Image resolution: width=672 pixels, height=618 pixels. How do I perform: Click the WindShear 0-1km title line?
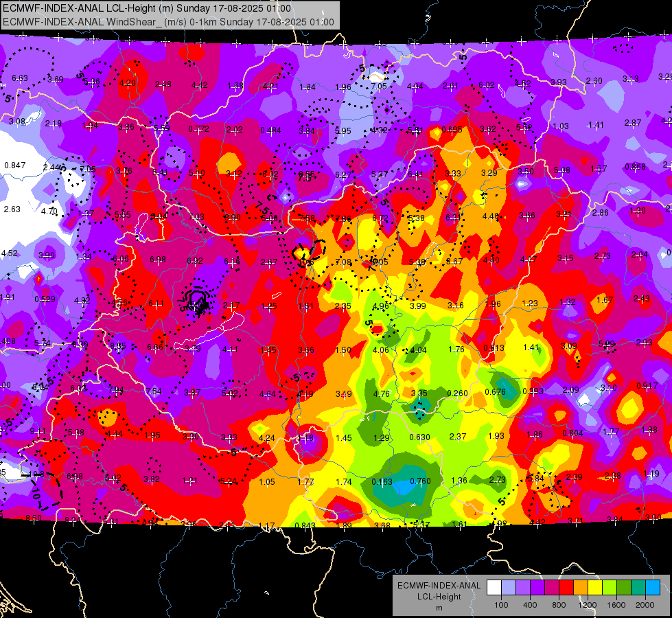point(168,22)
